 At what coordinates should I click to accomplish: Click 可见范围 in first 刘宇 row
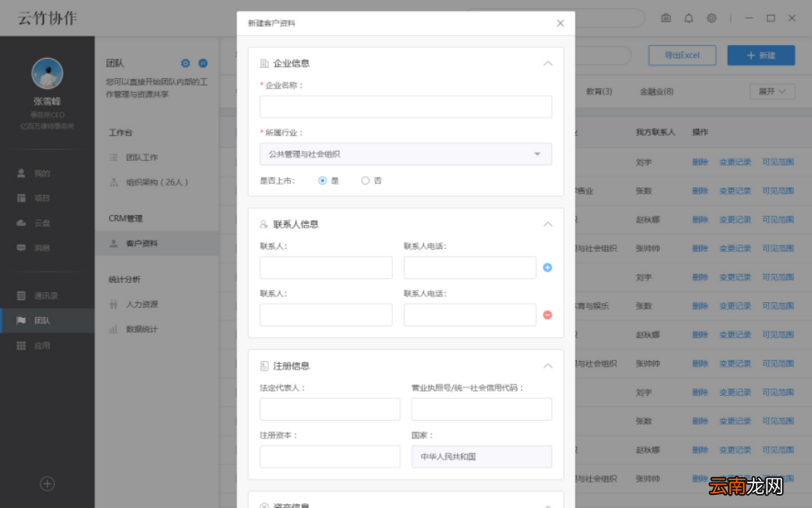coord(777,162)
